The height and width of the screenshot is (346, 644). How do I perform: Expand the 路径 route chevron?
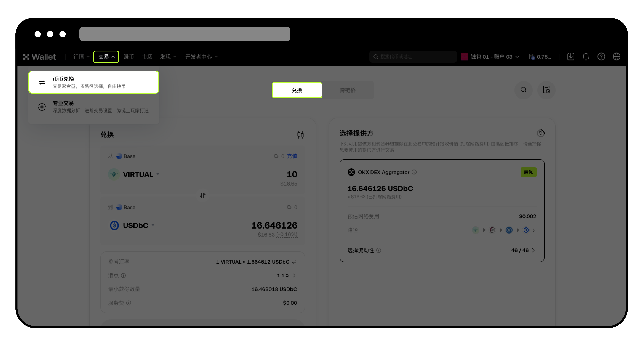534,230
